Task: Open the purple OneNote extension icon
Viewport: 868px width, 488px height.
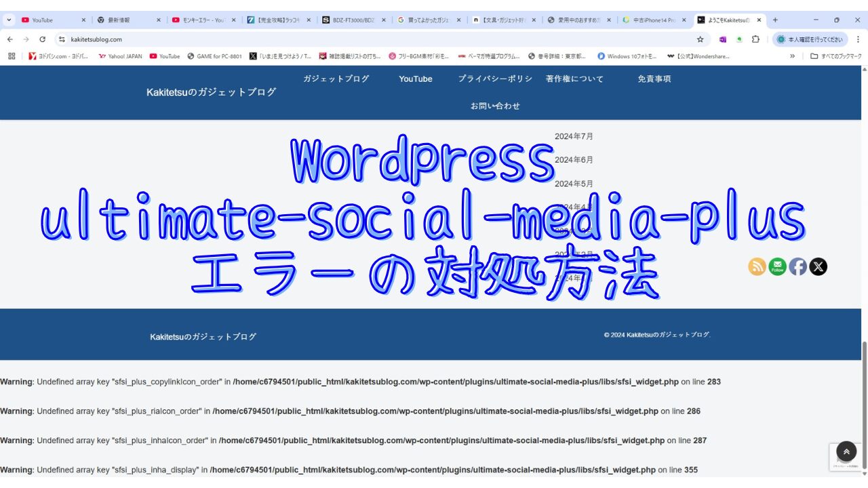Action: (723, 39)
